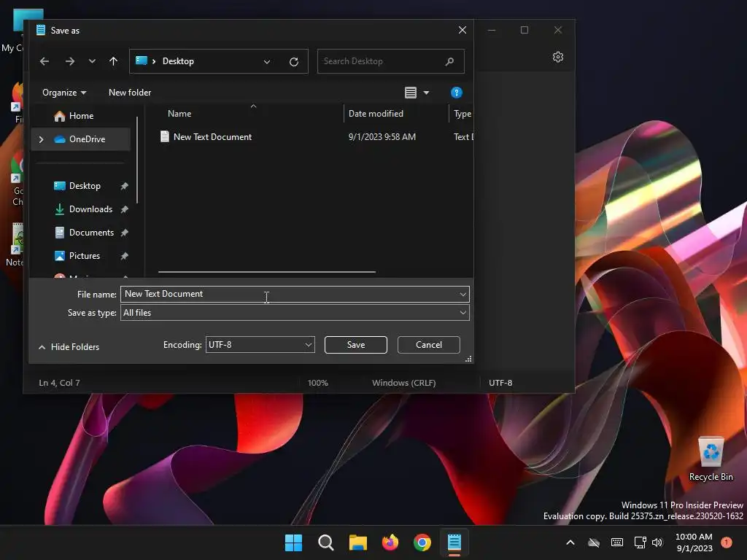The height and width of the screenshot is (560, 747).
Task: Open Notepad settings gear icon
Action: [558, 57]
